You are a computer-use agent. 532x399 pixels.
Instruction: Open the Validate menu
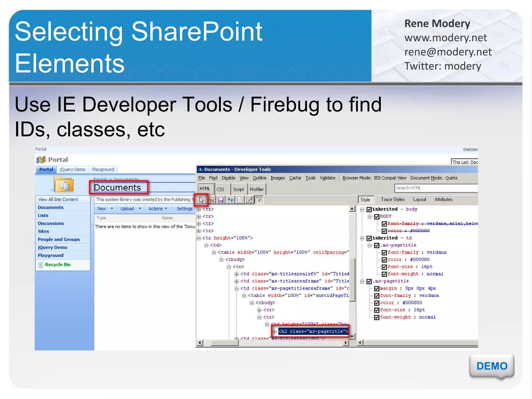coord(327,178)
